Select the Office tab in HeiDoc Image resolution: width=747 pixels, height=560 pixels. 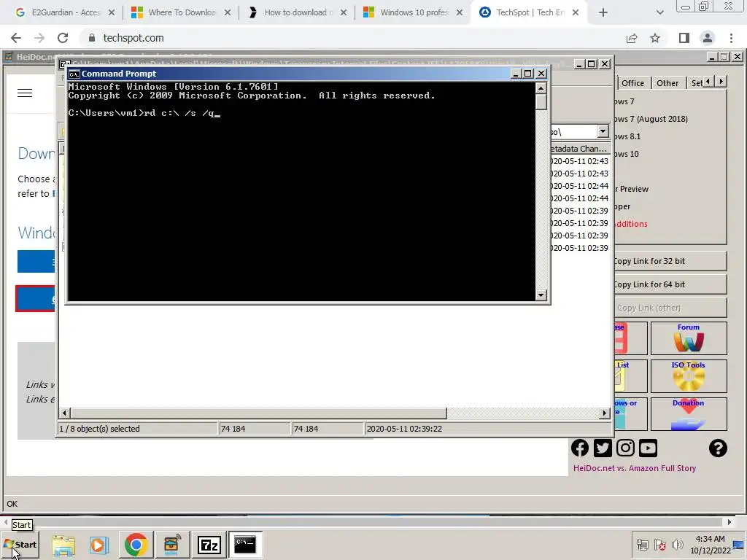click(633, 83)
